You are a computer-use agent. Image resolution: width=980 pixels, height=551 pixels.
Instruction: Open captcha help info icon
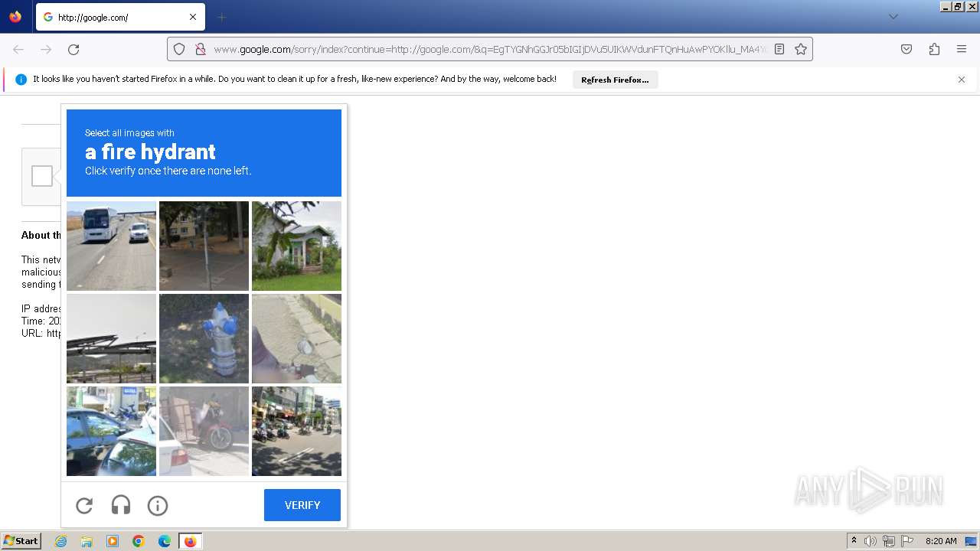pyautogui.click(x=158, y=505)
